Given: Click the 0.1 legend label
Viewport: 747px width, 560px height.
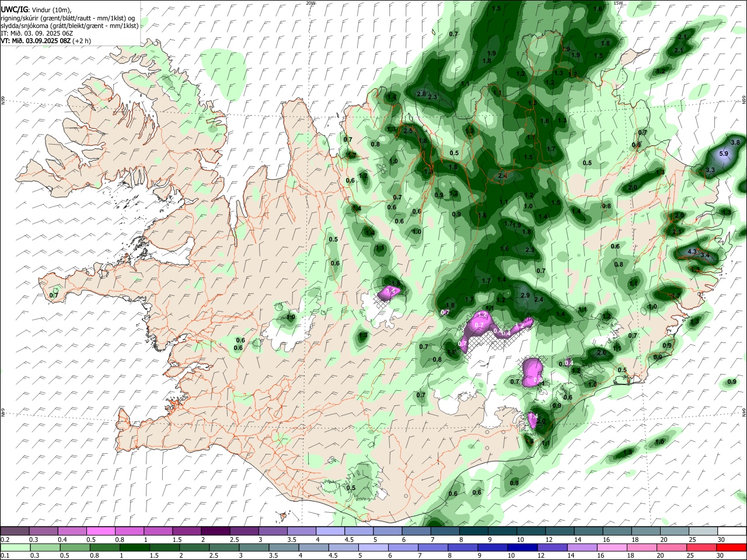Looking at the screenshot, I should pos(5,556).
